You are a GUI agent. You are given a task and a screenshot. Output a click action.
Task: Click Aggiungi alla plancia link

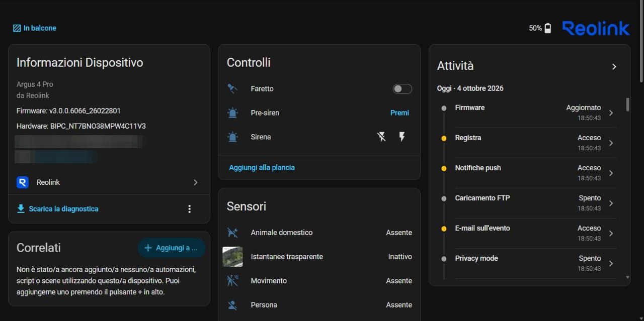262,167
